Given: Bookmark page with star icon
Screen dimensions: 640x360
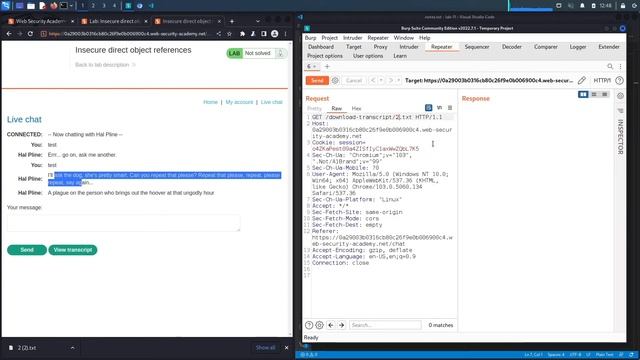Looking at the screenshot, I should 229,34.
